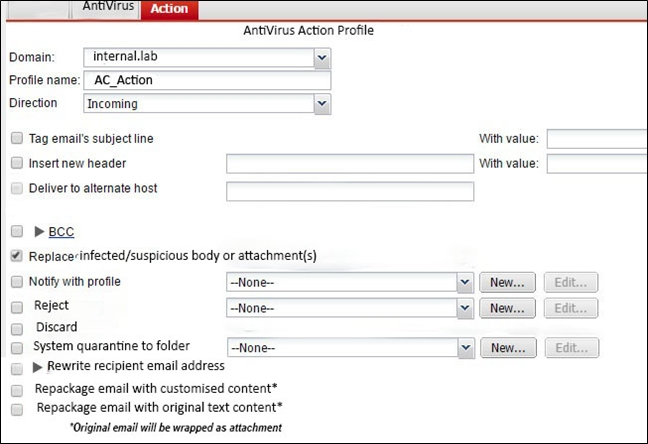
Task: Open the Domain dropdown showing internal.lab
Action: click(x=321, y=58)
